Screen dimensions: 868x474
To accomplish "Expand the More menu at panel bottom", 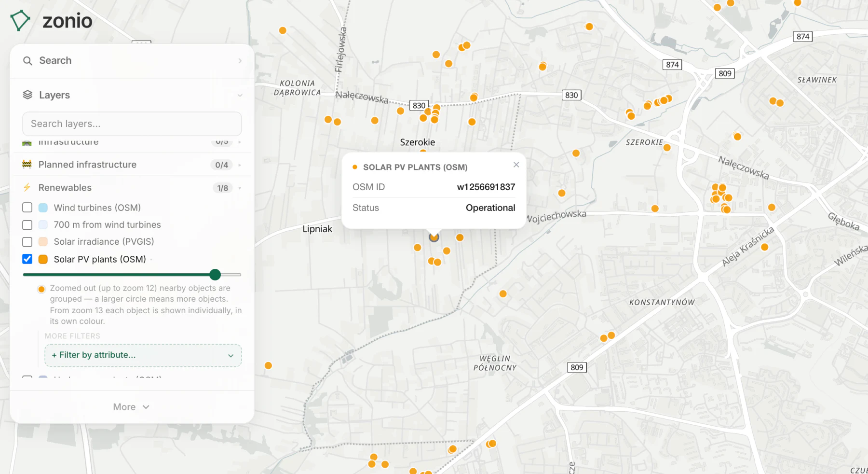I will (x=132, y=407).
